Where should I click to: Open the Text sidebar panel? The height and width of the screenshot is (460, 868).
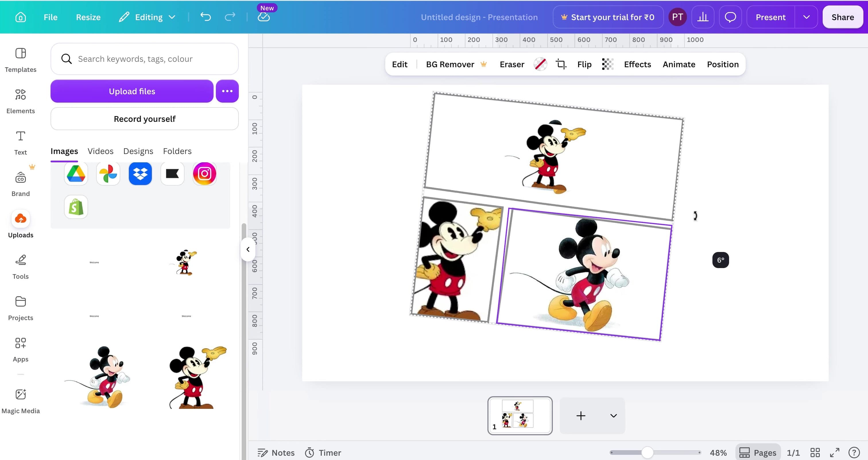pos(21,143)
